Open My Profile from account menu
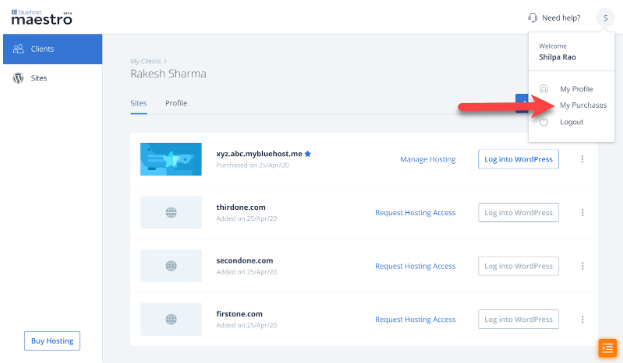Screen dimensions: 623x363 [x=576, y=89]
